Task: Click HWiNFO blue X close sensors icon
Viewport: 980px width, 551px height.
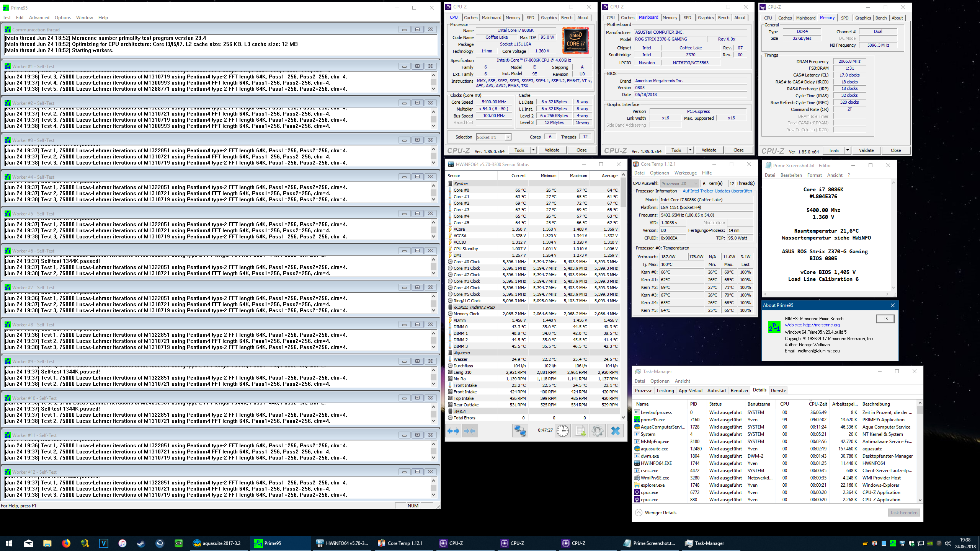Action: 615,431
